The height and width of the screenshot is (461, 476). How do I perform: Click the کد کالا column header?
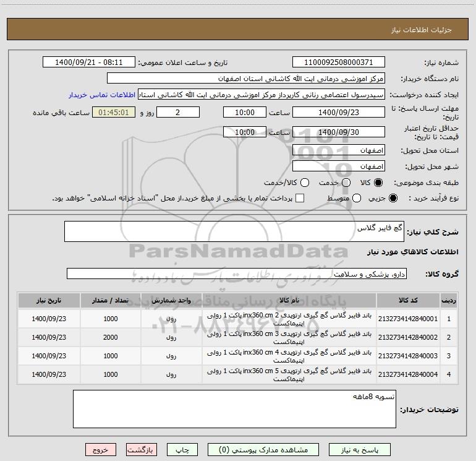(x=408, y=300)
